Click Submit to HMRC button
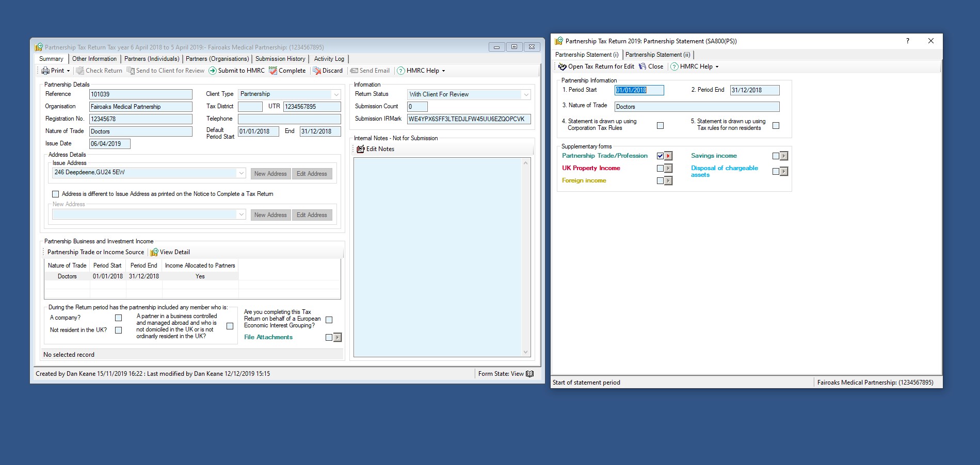This screenshot has width=980, height=465. tap(236, 71)
